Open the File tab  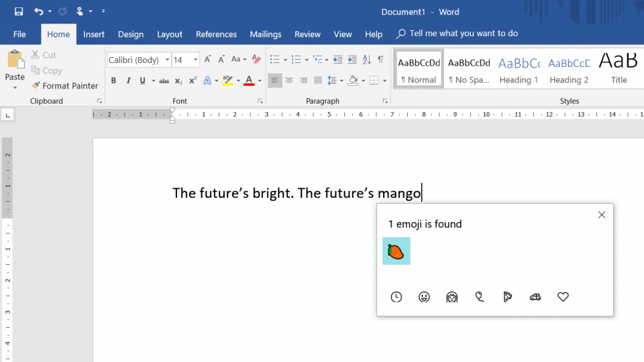coord(19,34)
